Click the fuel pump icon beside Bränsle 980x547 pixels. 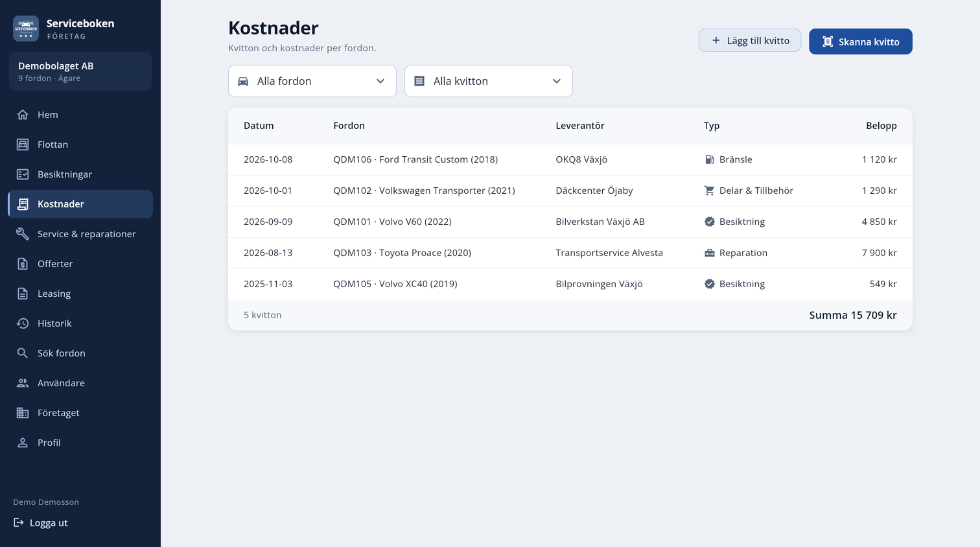click(x=710, y=159)
